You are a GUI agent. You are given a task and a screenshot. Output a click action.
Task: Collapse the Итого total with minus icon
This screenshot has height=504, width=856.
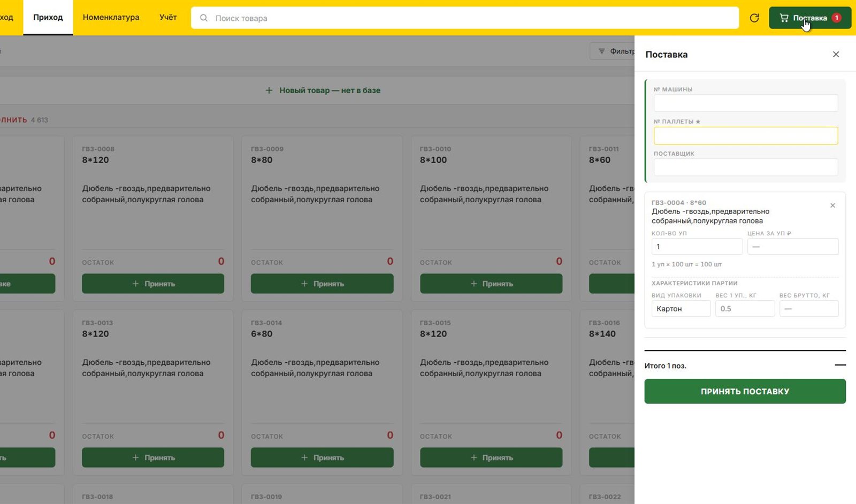pyautogui.click(x=840, y=365)
